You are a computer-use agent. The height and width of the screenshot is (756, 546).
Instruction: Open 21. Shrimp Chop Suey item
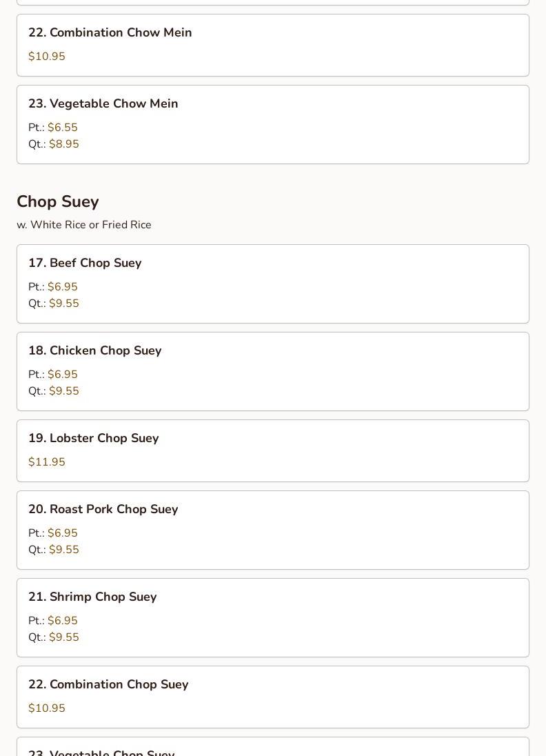273,617
